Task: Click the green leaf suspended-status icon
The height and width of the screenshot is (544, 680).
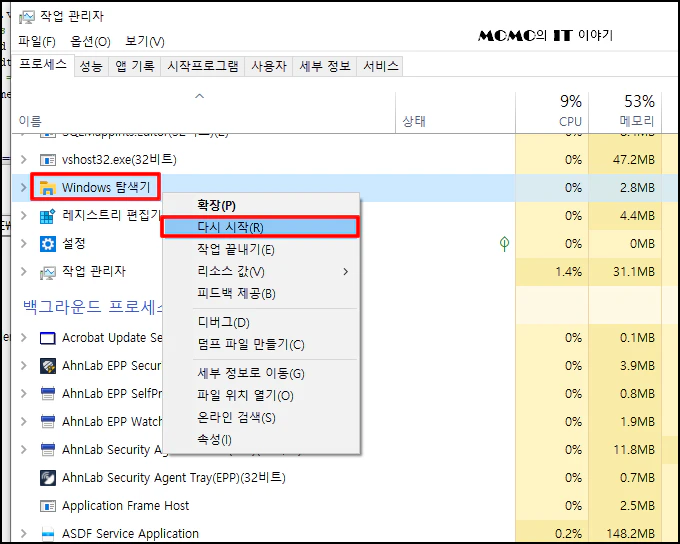Action: (504, 244)
